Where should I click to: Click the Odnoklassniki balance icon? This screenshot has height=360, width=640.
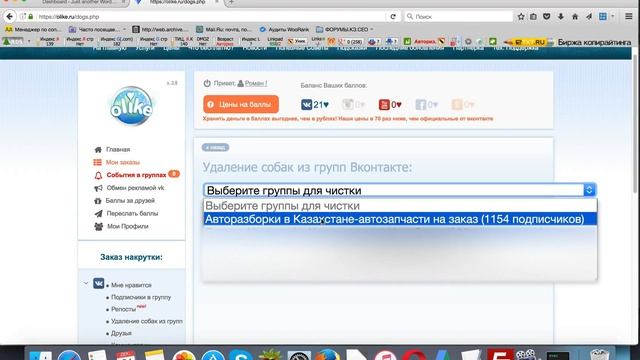pos(457,104)
